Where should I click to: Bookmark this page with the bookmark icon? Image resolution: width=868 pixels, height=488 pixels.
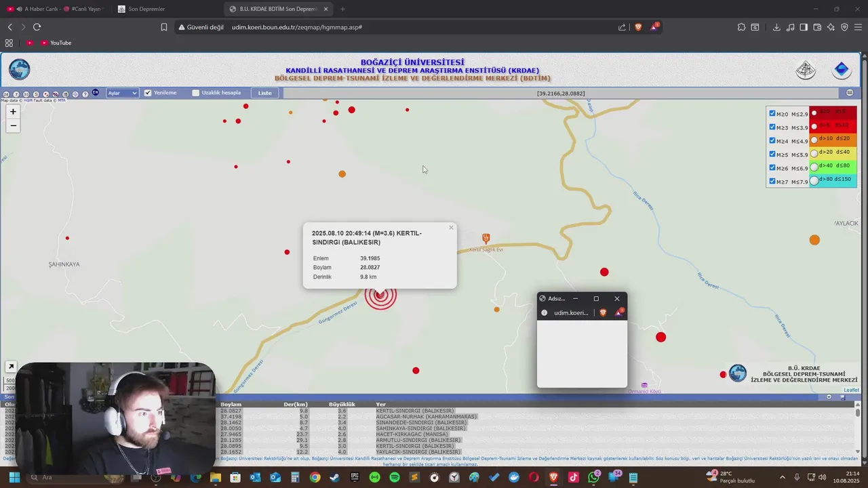(x=164, y=27)
